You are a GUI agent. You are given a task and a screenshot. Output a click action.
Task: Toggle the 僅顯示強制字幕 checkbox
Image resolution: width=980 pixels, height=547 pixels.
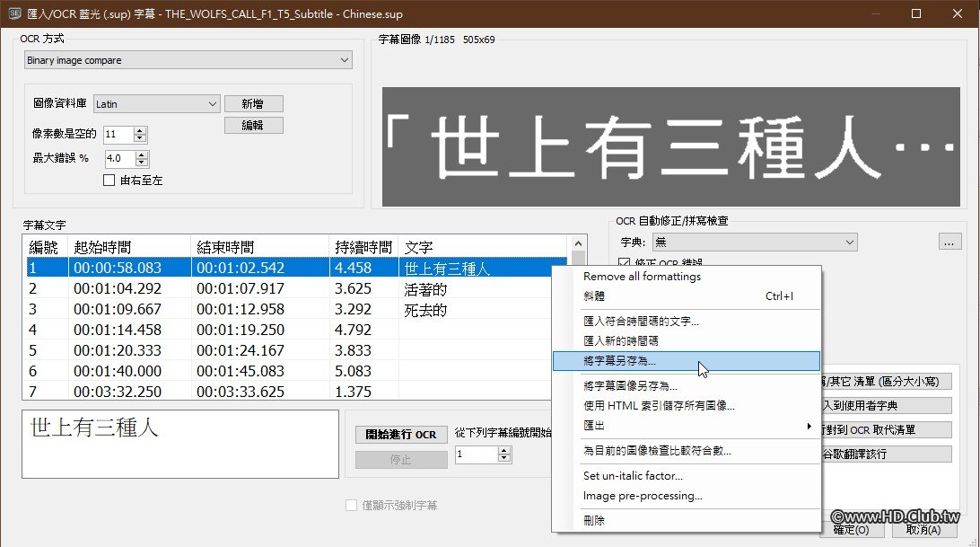pyautogui.click(x=350, y=505)
